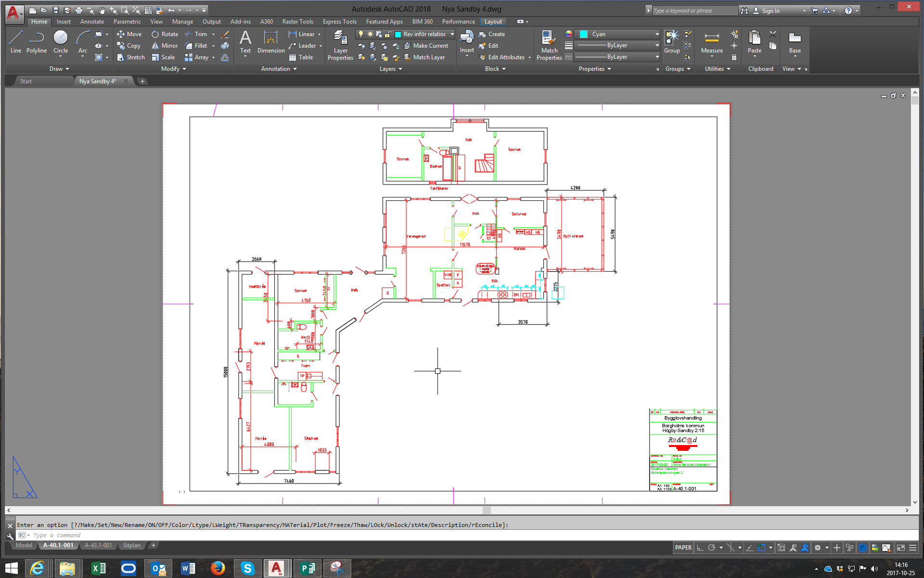Open the Annotate ribbon tab

[92, 22]
